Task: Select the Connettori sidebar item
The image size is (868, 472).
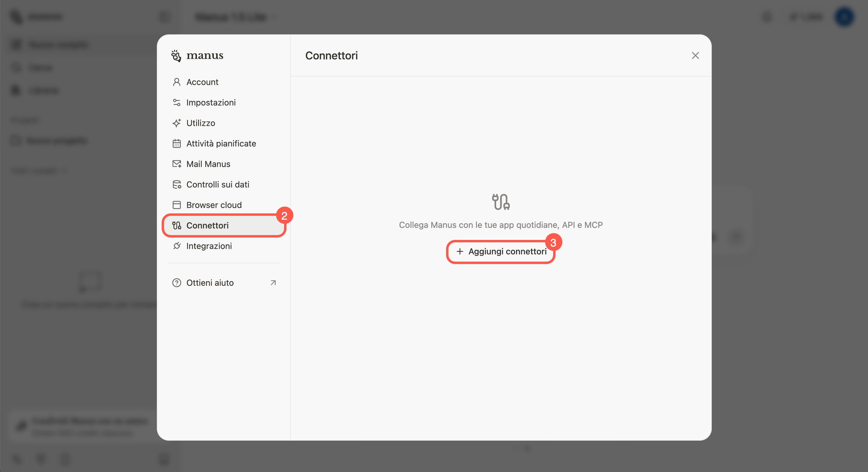Action: click(207, 225)
